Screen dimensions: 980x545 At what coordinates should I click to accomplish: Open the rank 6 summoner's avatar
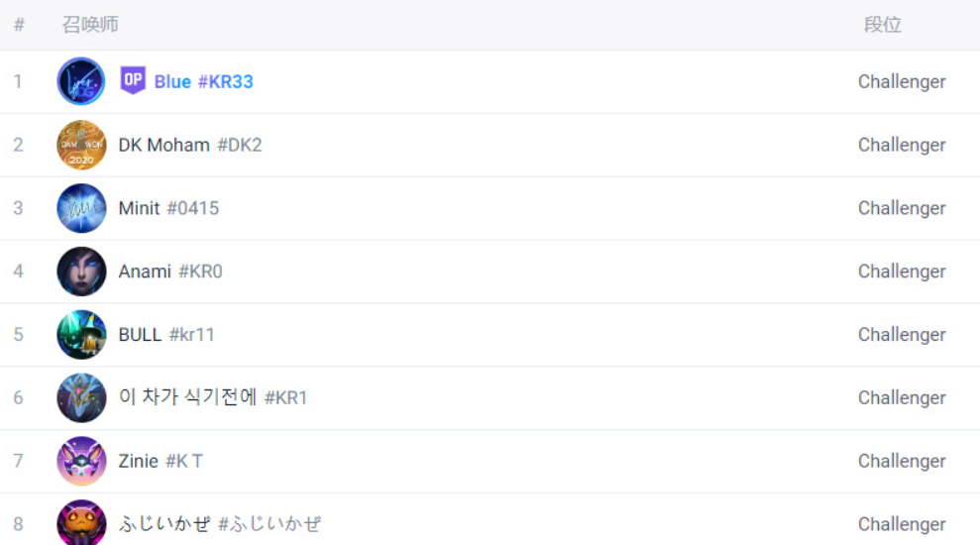81,397
